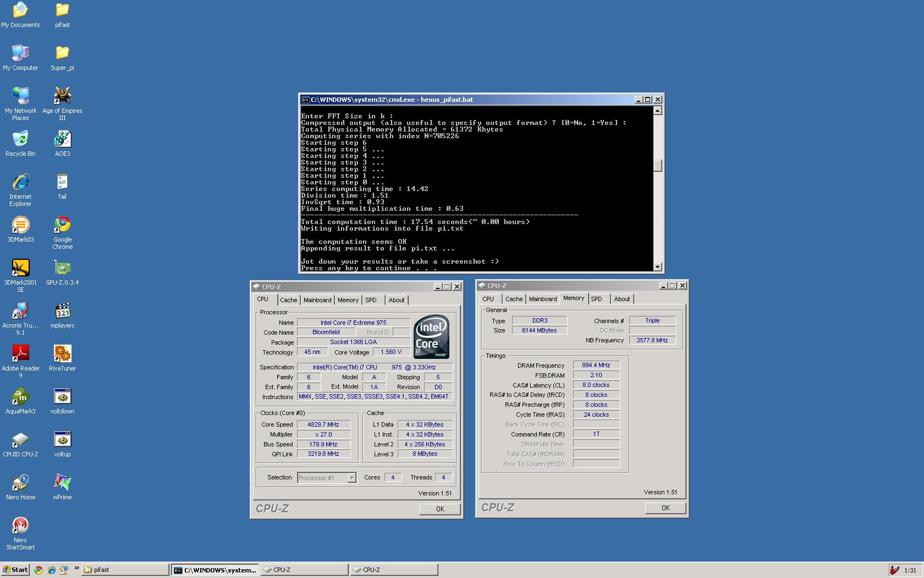The width and height of the screenshot is (924, 578).
Task: Open Mainboard tab in left CPU-Z window
Action: tap(317, 300)
